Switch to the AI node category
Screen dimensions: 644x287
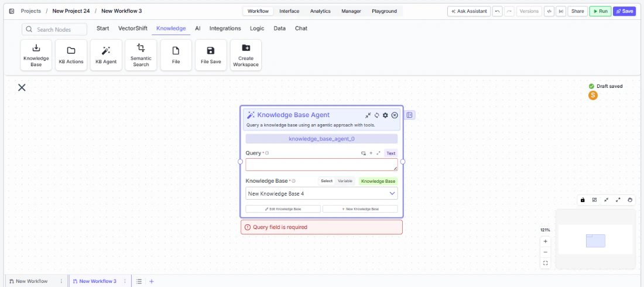point(197,28)
